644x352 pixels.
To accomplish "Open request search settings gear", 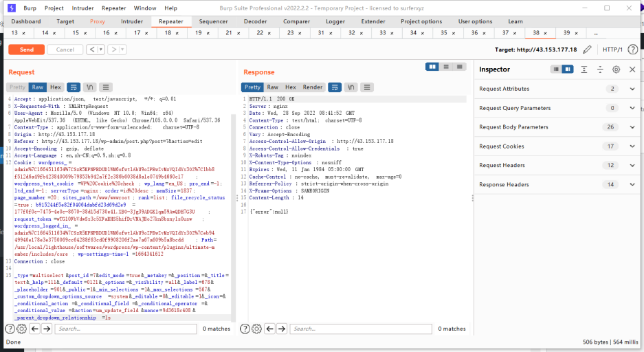I will click(22, 329).
